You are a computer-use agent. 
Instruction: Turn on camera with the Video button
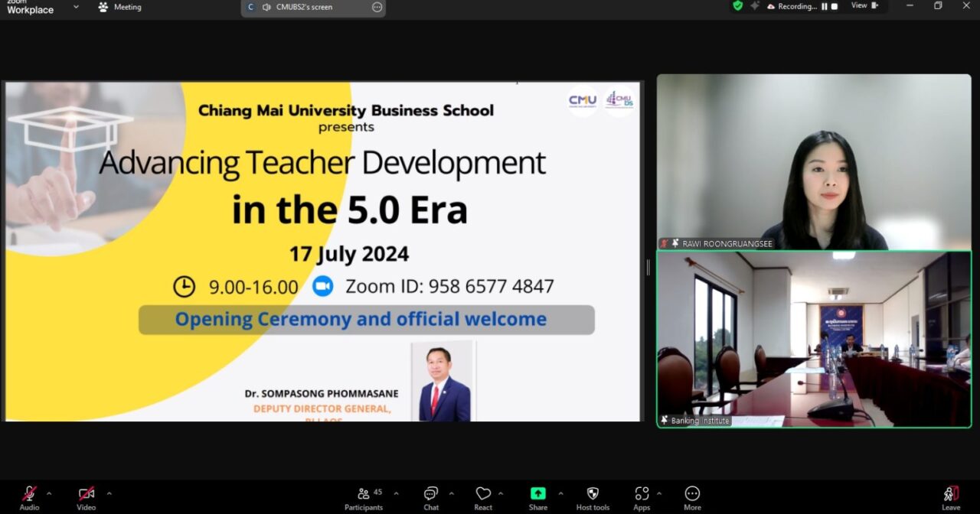point(86,495)
